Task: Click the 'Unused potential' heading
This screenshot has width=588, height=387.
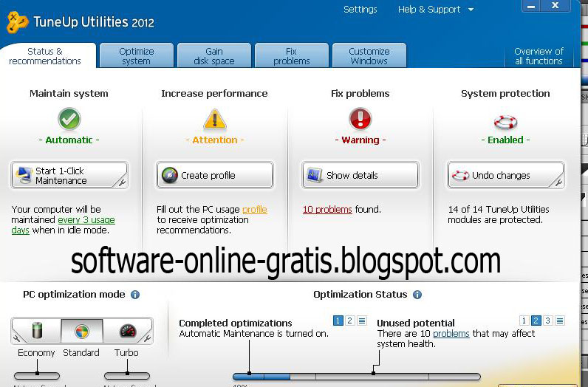Action: (x=415, y=323)
